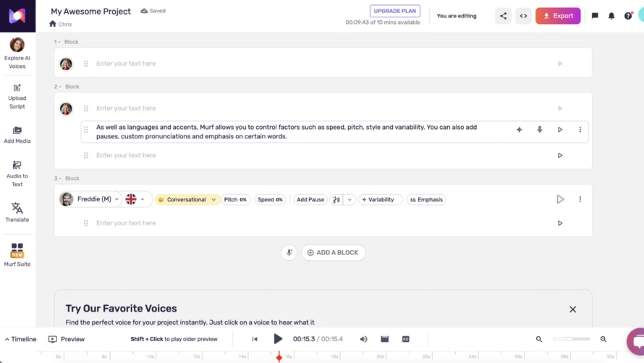Open the Translate tool
The width and height of the screenshot is (644, 363).
pyautogui.click(x=17, y=212)
